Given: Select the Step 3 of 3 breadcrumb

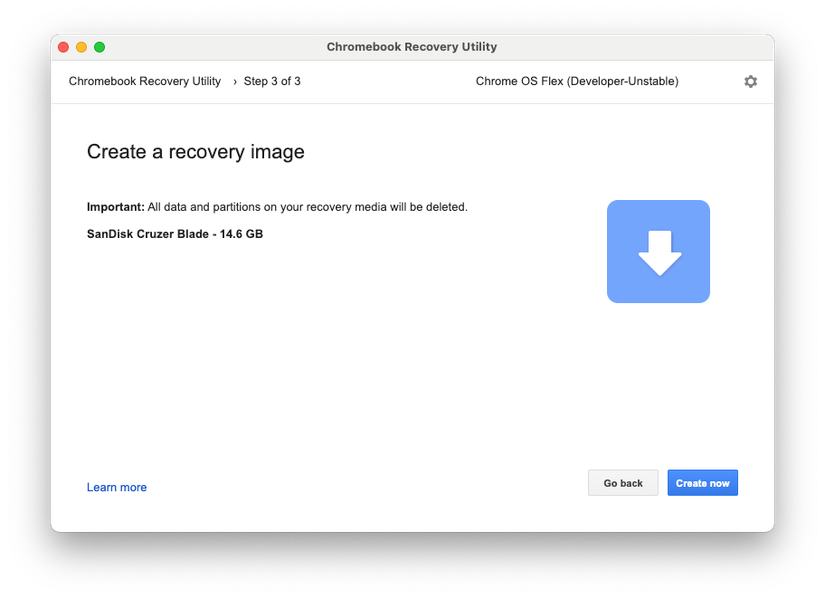Looking at the screenshot, I should coord(272,81).
